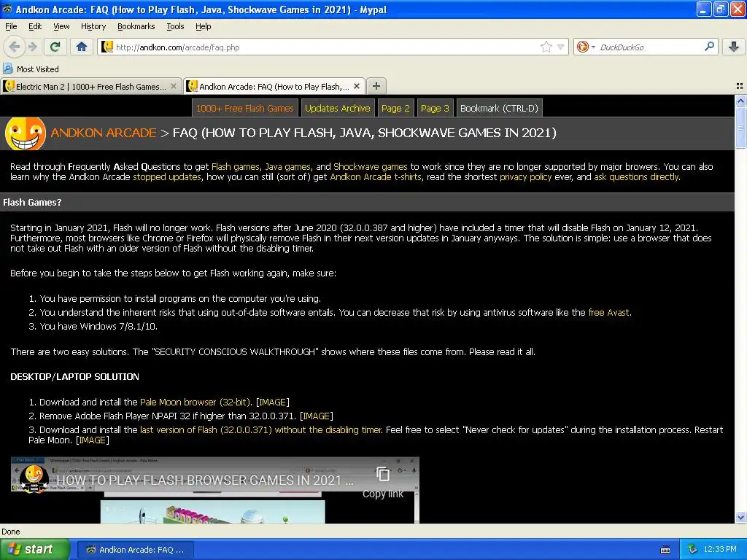Screen dimensions: 747x560
Task: Click the browser Back arrow button
Action: [15, 47]
